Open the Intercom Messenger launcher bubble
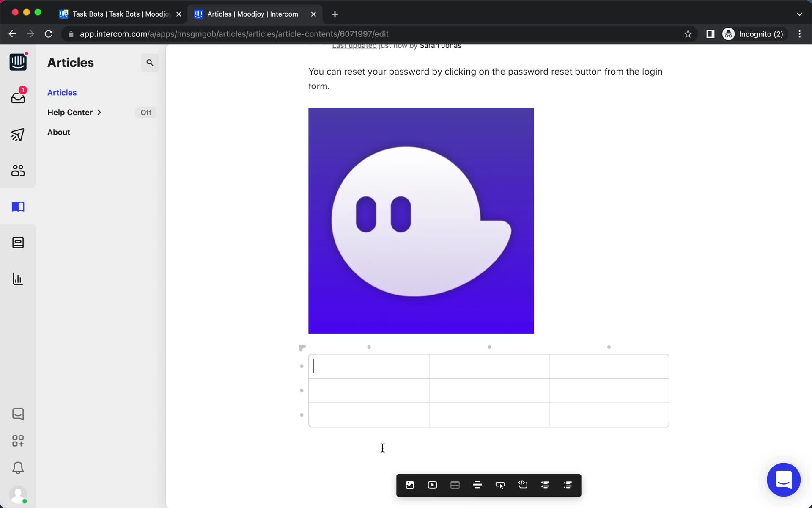This screenshot has width=812, height=508. (784, 480)
